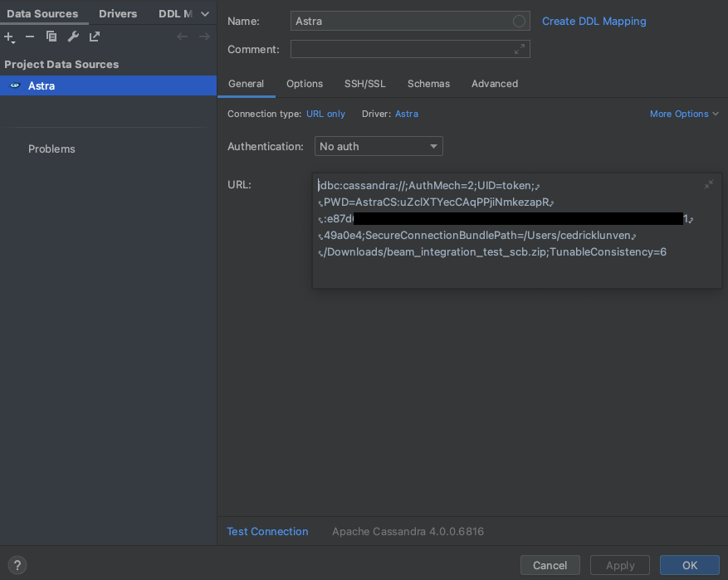Open driver settings wrench icon

pos(73,37)
